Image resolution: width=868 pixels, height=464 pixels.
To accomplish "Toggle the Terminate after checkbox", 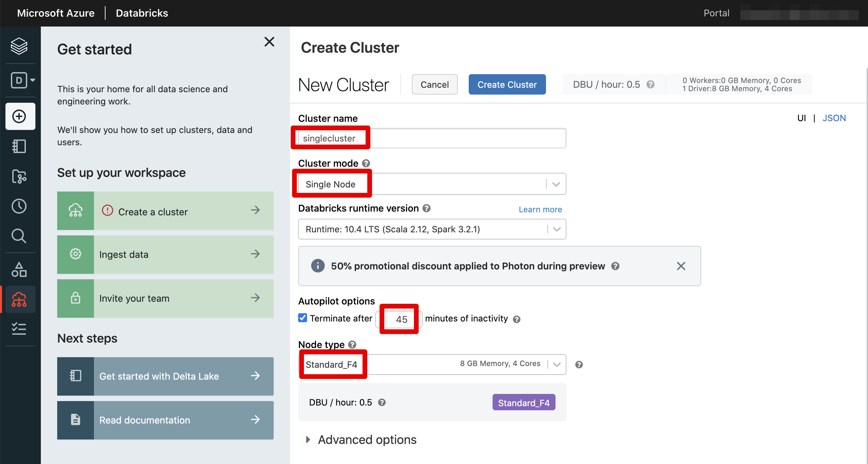I will pyautogui.click(x=303, y=318).
